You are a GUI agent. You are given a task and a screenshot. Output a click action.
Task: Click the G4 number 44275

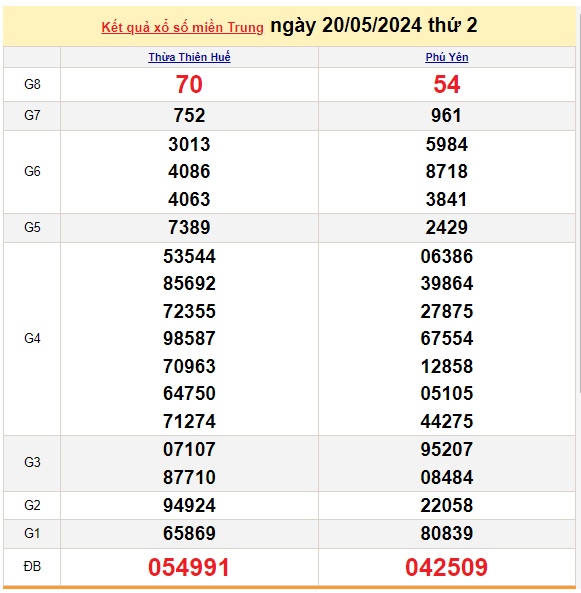447,421
